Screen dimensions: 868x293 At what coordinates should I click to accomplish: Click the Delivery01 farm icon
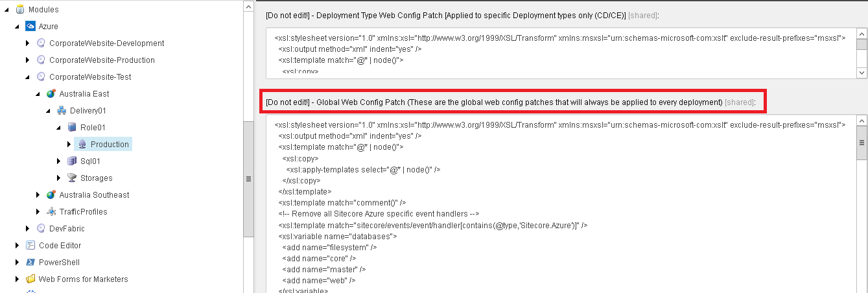(x=62, y=111)
